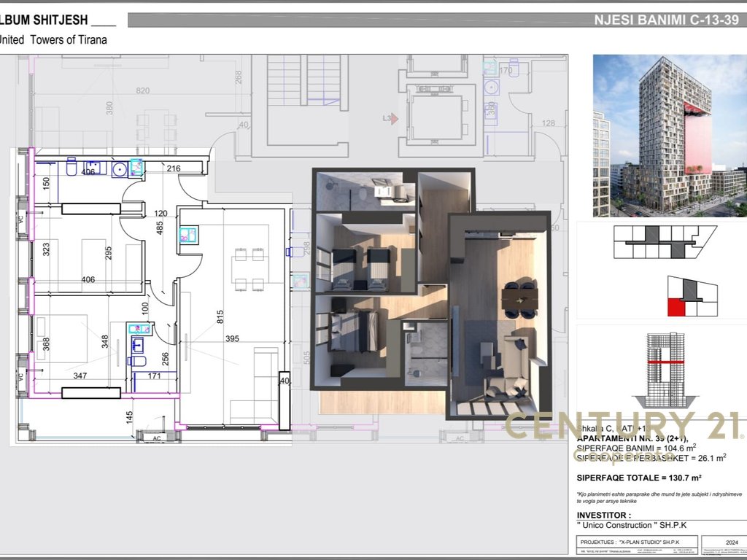The width and height of the screenshot is (747, 560).
Task: Click the round washbasin symbol in the top bathroom
Action: (120, 169)
